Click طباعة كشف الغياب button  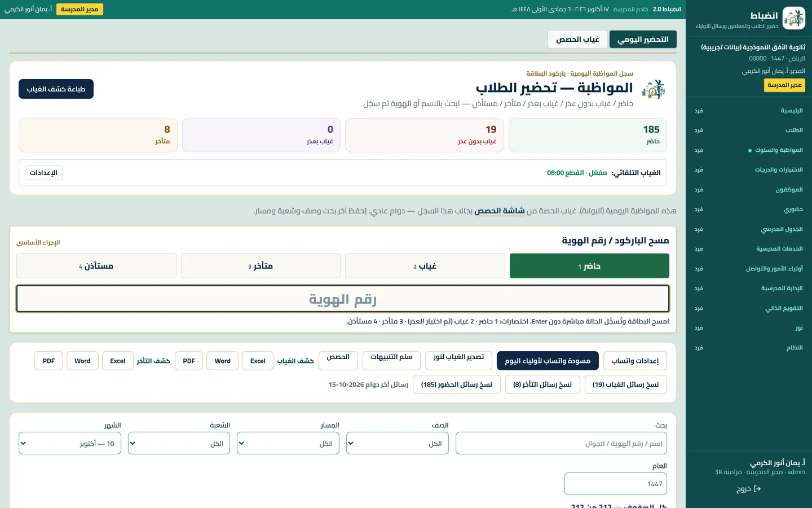[56, 89]
